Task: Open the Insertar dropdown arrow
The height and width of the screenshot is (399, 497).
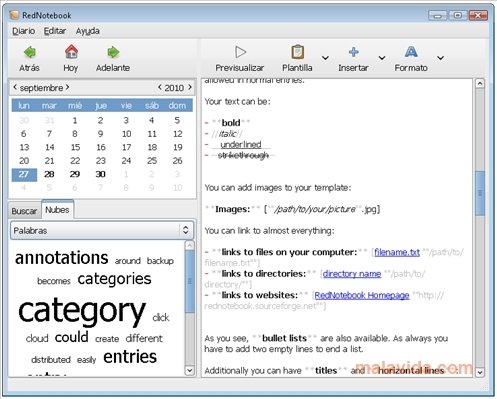Action: coord(382,58)
